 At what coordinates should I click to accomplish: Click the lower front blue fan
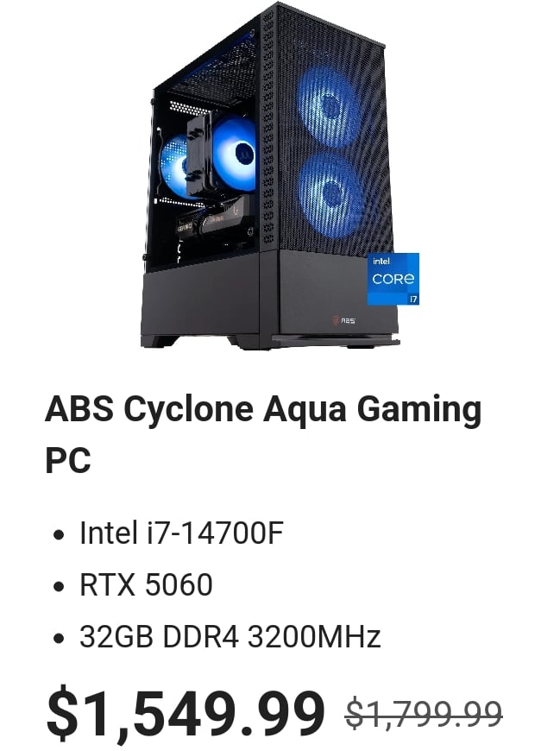[x=331, y=195]
